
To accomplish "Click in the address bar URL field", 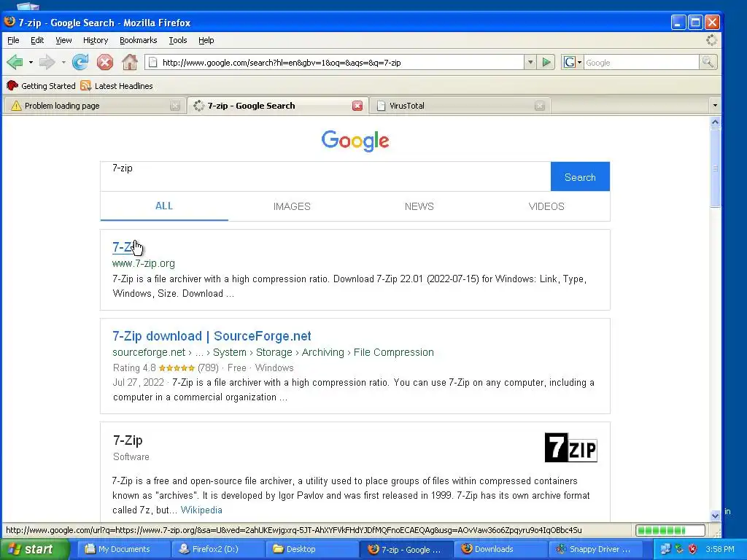I will (x=340, y=63).
